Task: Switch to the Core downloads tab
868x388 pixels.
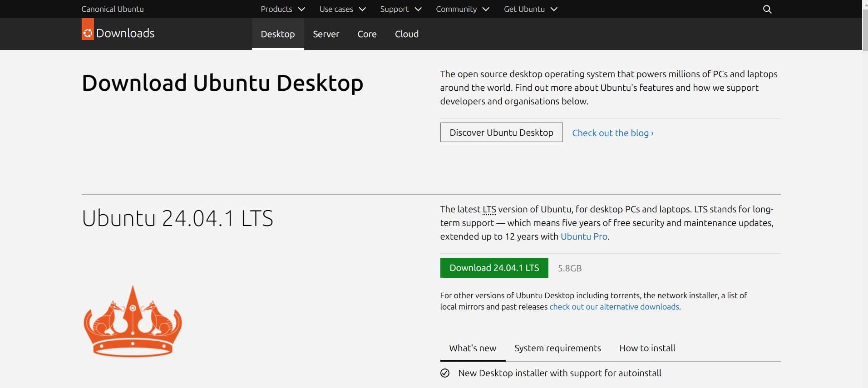Action: (x=367, y=34)
